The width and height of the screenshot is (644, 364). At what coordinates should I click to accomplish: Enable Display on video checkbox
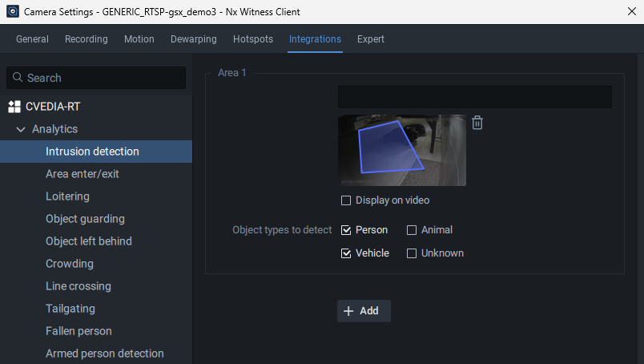(346, 200)
